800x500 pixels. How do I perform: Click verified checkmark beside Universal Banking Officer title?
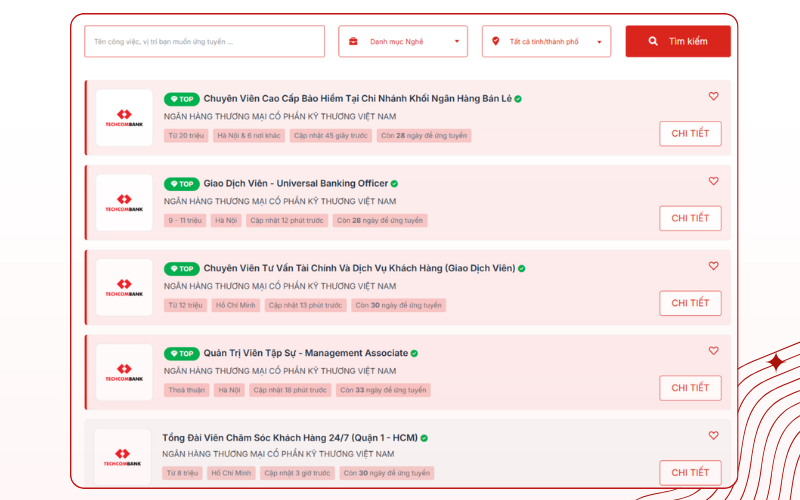pyautogui.click(x=394, y=184)
